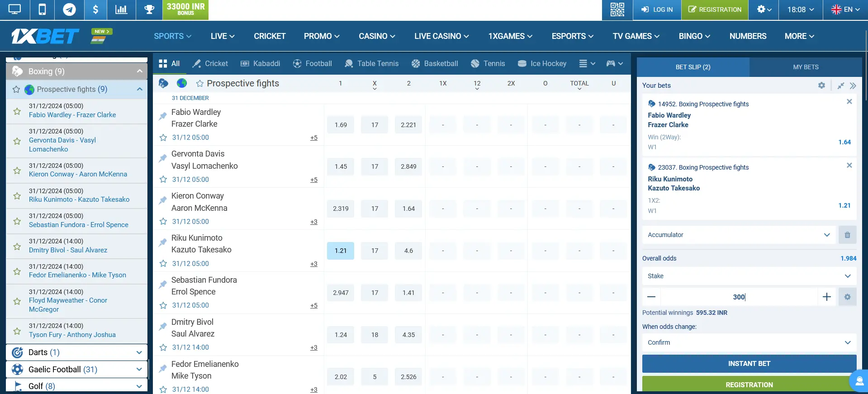The width and height of the screenshot is (868, 394).
Task: Expand the Darts (1) section
Action: 139,352
